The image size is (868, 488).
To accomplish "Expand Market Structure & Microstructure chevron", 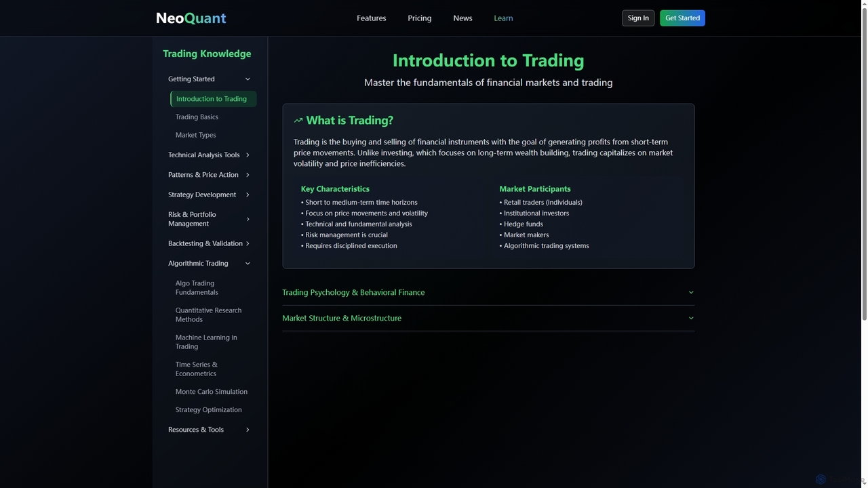I will click(691, 319).
